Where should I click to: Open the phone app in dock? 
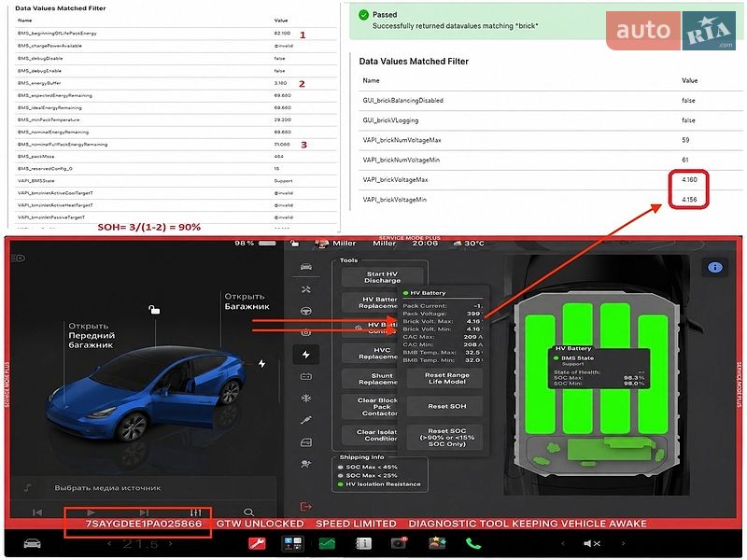click(472, 543)
